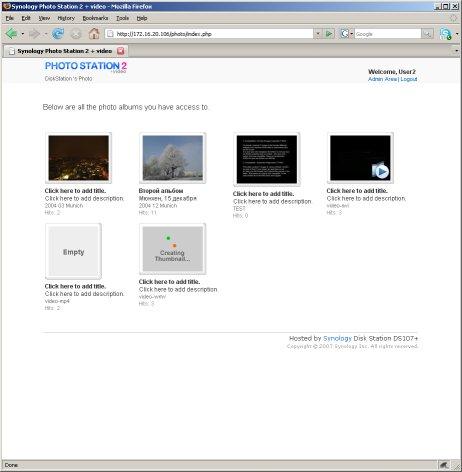Click the search magnifier button
Viewport: 462px width, 472px height.
tap(427, 34)
